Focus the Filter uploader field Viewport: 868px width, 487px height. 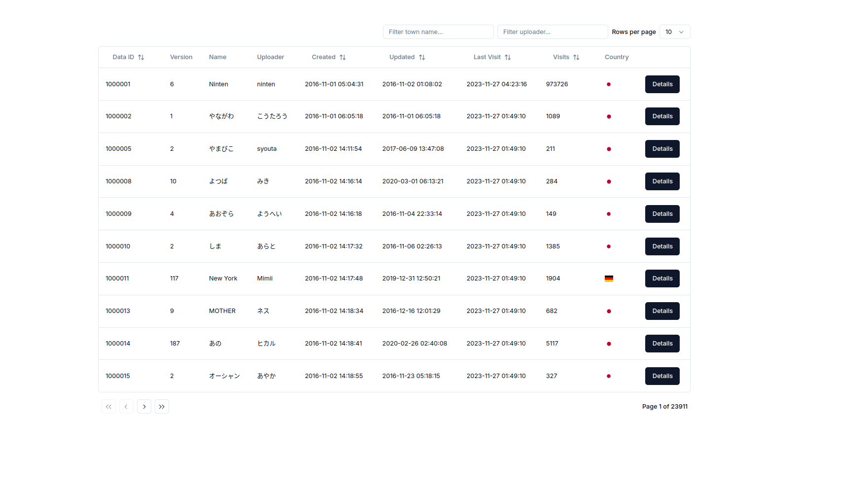click(x=553, y=32)
